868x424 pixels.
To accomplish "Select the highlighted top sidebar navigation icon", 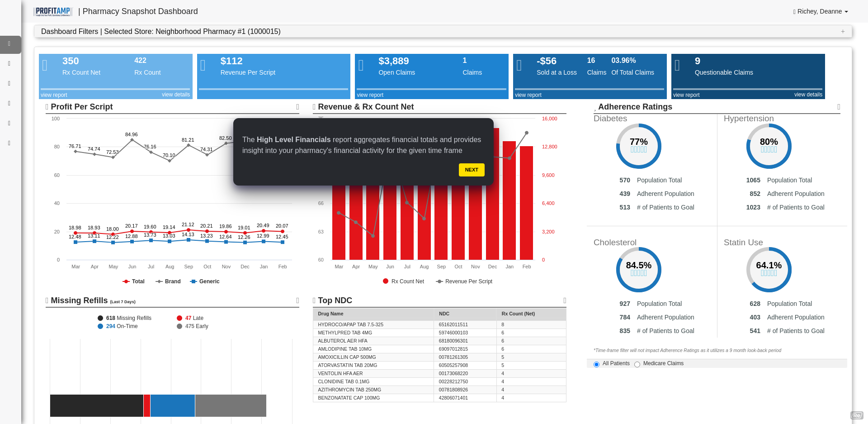I will [9, 44].
